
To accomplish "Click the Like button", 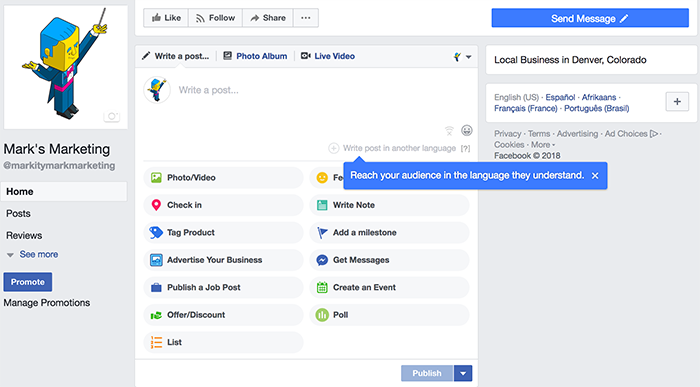I will [x=166, y=18].
